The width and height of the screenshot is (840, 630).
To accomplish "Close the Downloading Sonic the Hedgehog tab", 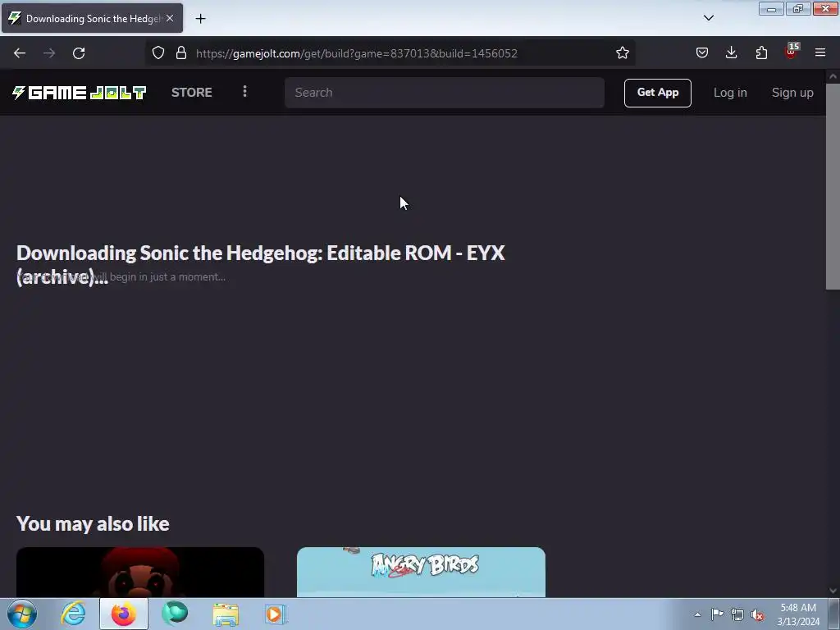I will click(x=170, y=18).
